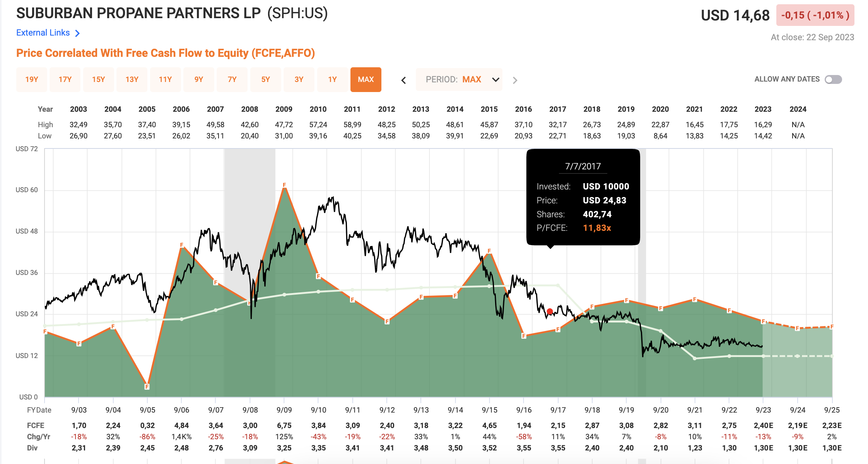868x464 pixels.
Task: Click the 2009 year column header
Action: 284,109
